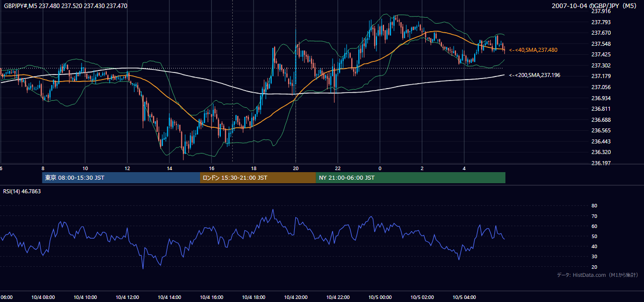Click price axis label 237.548

click(x=601, y=44)
